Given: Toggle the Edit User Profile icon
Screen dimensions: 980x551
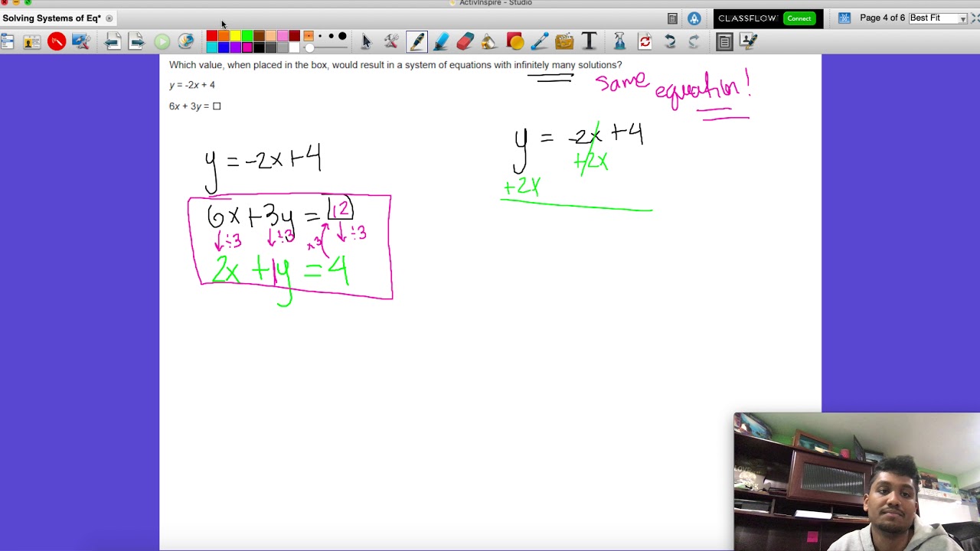Looking at the screenshot, I should point(749,41).
